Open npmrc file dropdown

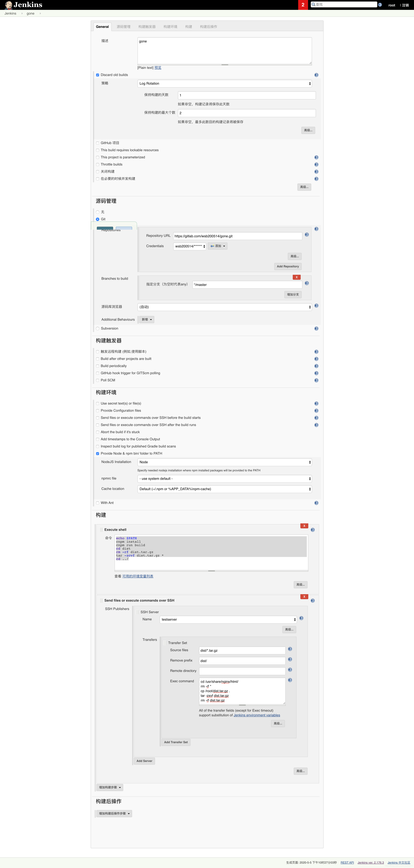point(224,479)
